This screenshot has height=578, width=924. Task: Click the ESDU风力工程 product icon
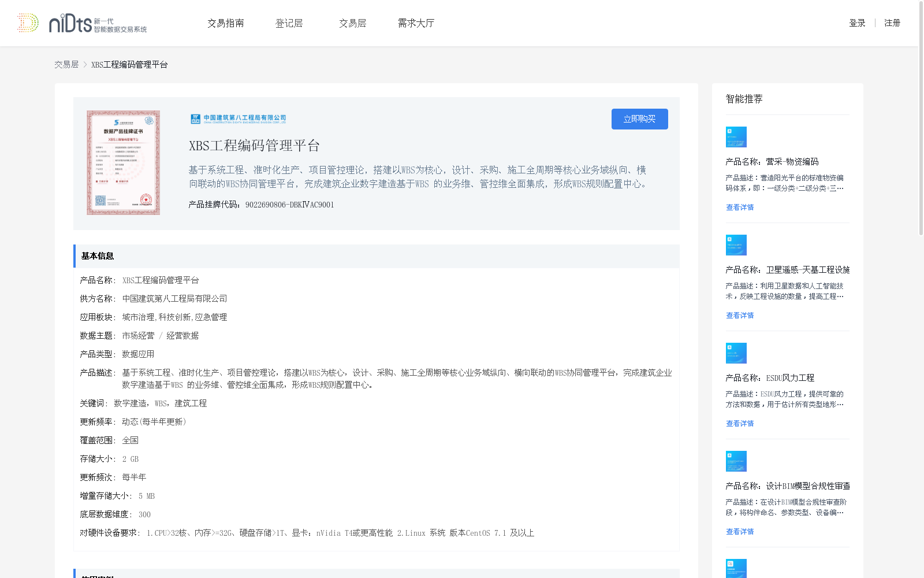[x=736, y=353]
